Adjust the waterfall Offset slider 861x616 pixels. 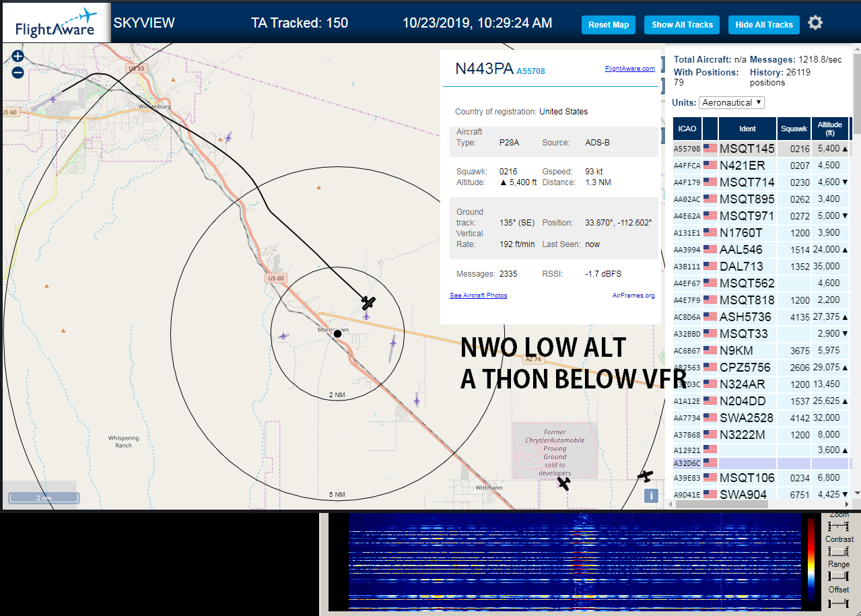point(839,603)
